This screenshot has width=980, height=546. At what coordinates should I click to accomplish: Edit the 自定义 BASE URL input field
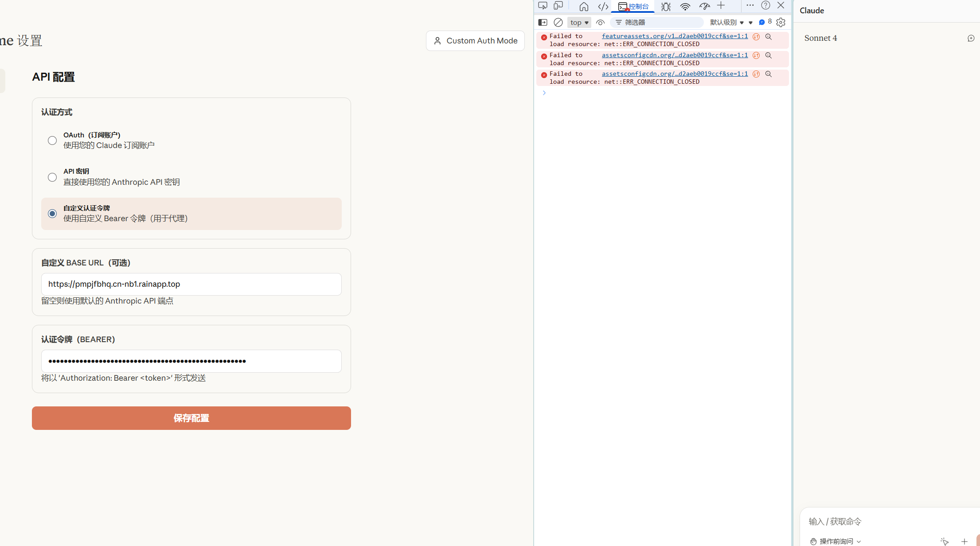pos(191,284)
